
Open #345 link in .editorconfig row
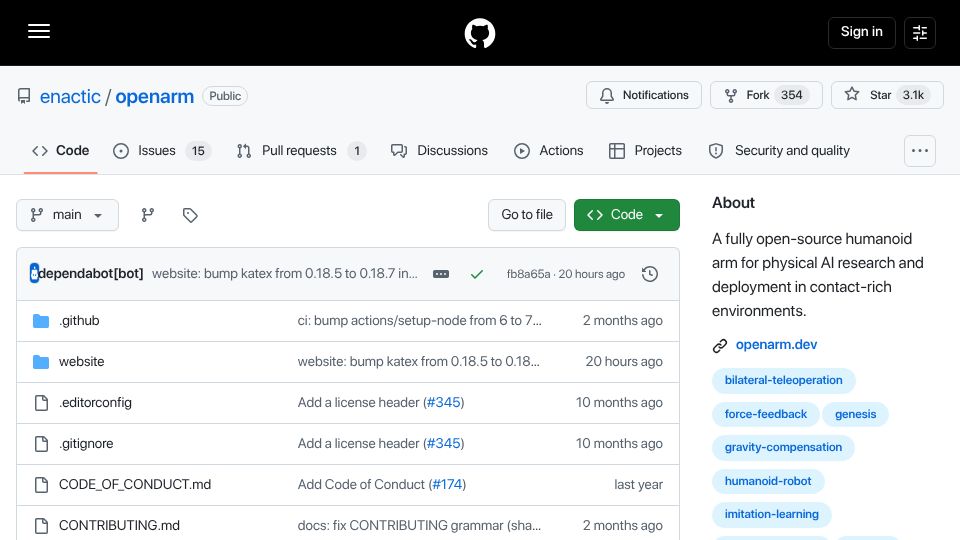(x=443, y=403)
